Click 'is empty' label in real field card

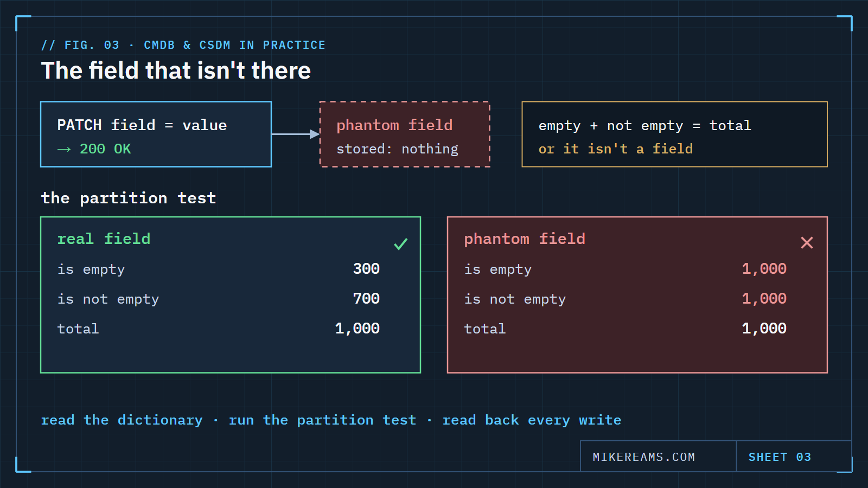click(91, 269)
